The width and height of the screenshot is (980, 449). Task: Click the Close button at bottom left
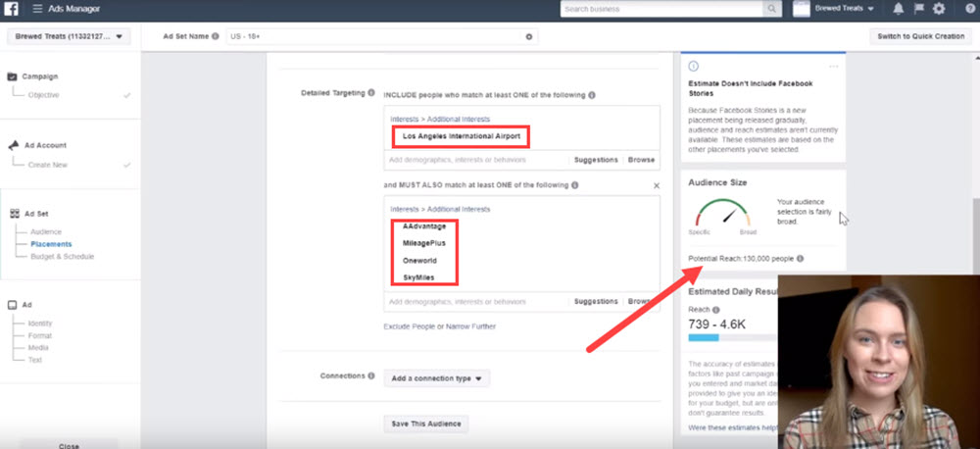[x=69, y=445]
